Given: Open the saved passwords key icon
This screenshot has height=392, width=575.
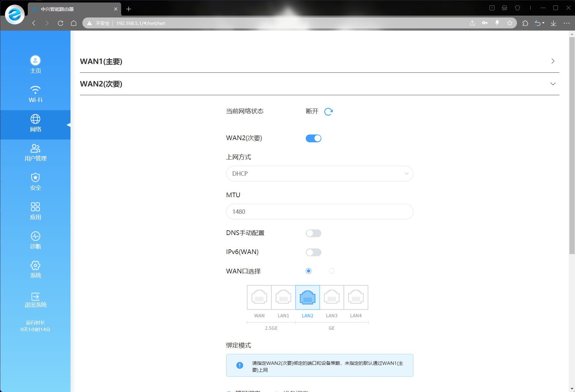Looking at the screenshot, I should pos(485,23).
